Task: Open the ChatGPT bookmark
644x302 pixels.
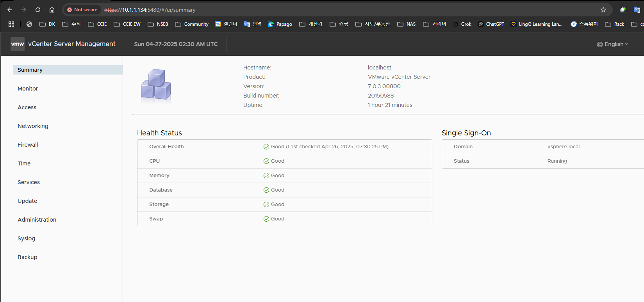Action: (491, 24)
